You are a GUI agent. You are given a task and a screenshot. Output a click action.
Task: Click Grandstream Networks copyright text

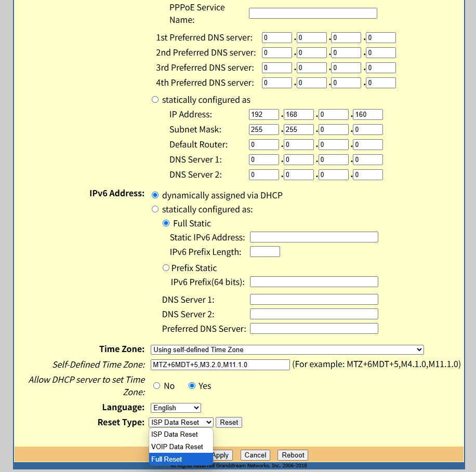click(x=239, y=466)
